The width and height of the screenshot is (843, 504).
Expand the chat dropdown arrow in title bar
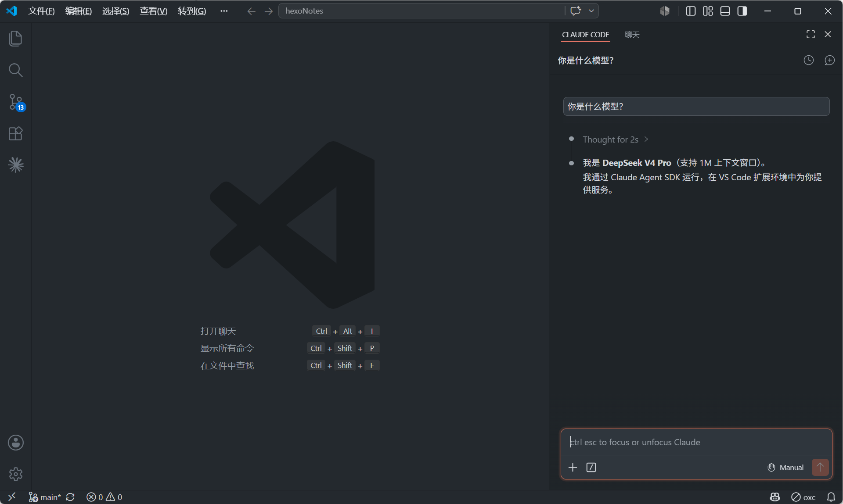pos(591,11)
